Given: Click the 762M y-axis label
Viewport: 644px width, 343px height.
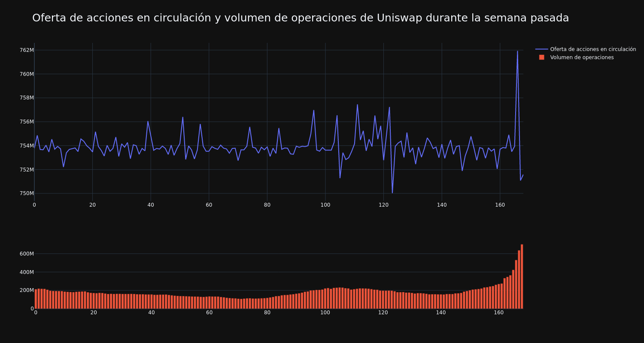Looking at the screenshot, I should point(27,50).
